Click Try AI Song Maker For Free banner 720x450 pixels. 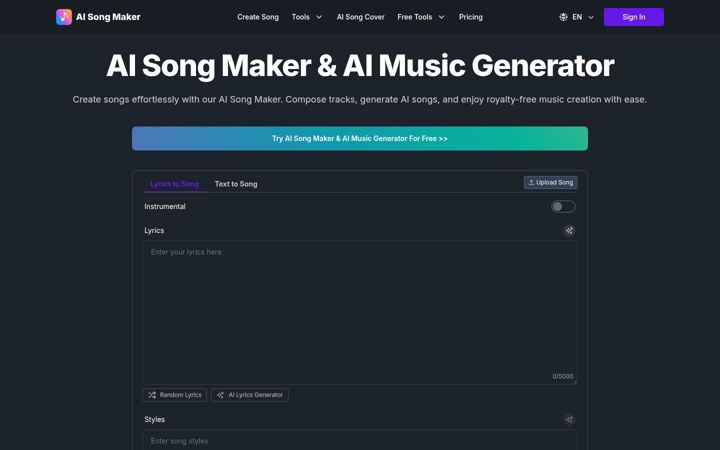(x=360, y=138)
